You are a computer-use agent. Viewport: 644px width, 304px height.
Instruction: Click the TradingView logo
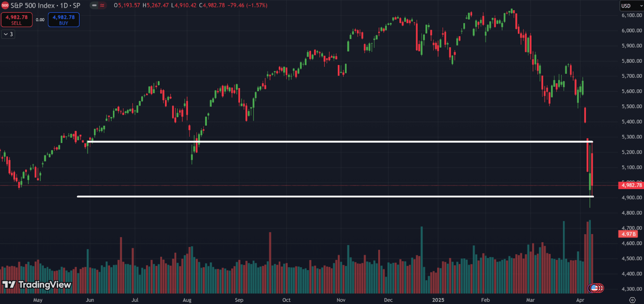[36, 284]
